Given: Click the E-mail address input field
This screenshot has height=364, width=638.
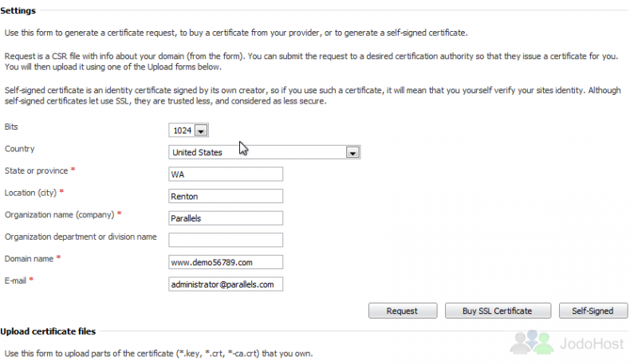Looking at the screenshot, I should point(226,284).
